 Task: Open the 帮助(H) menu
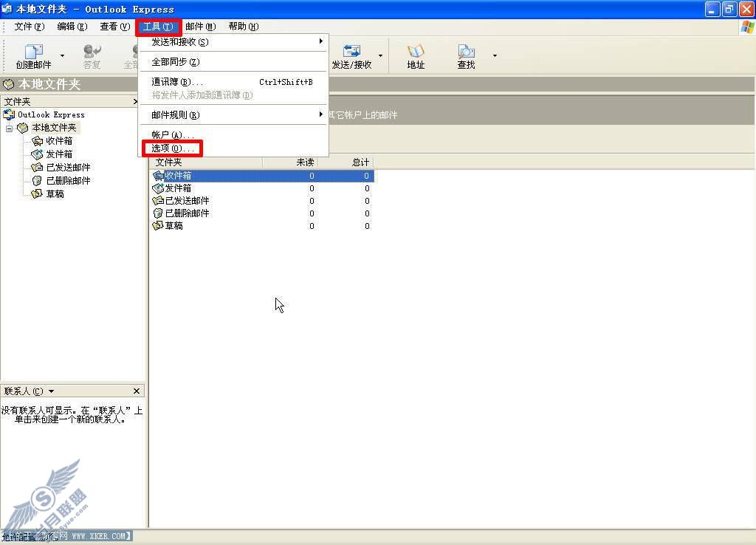pyautogui.click(x=244, y=27)
